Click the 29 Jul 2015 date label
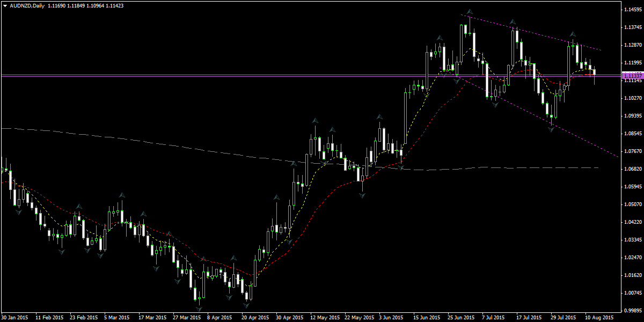 click(x=565, y=318)
